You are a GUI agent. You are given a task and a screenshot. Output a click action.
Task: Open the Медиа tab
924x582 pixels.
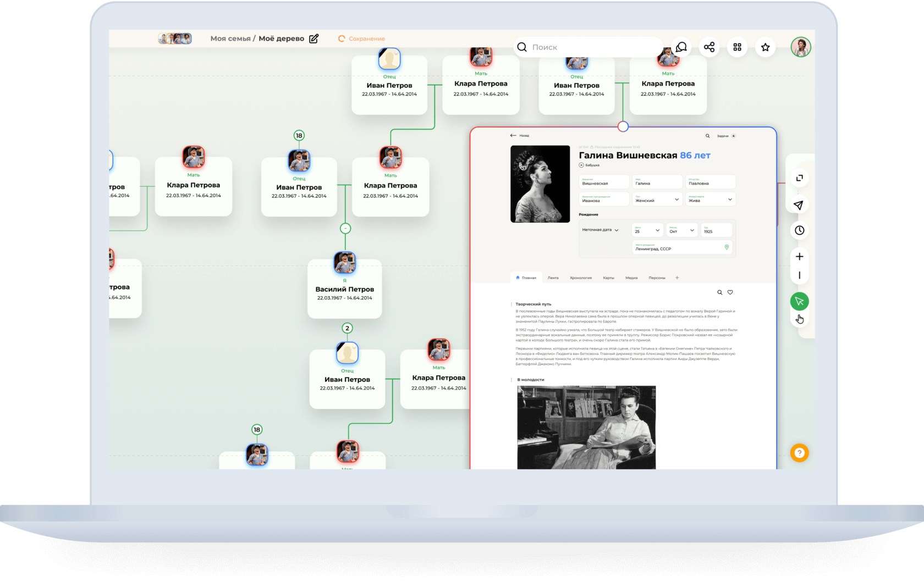[631, 278]
